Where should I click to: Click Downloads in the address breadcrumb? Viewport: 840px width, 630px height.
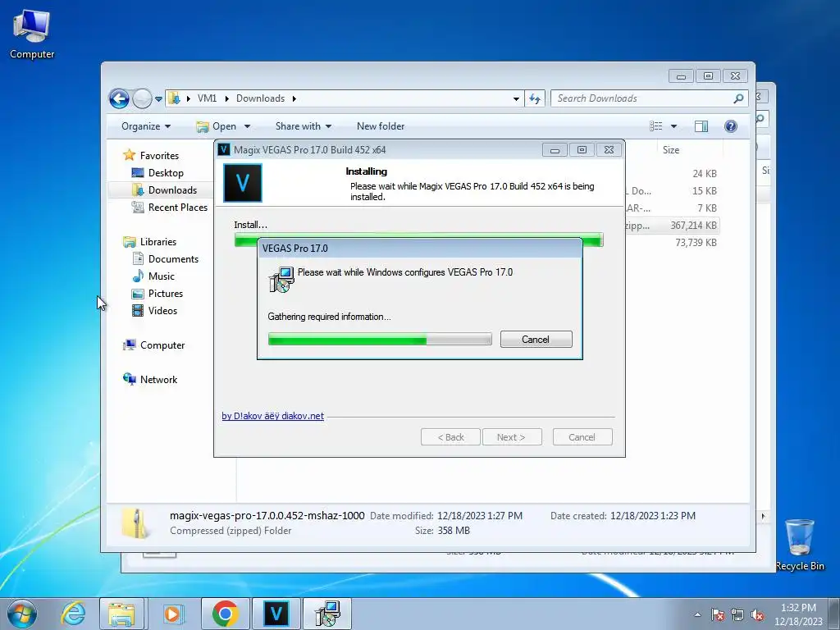260,98
